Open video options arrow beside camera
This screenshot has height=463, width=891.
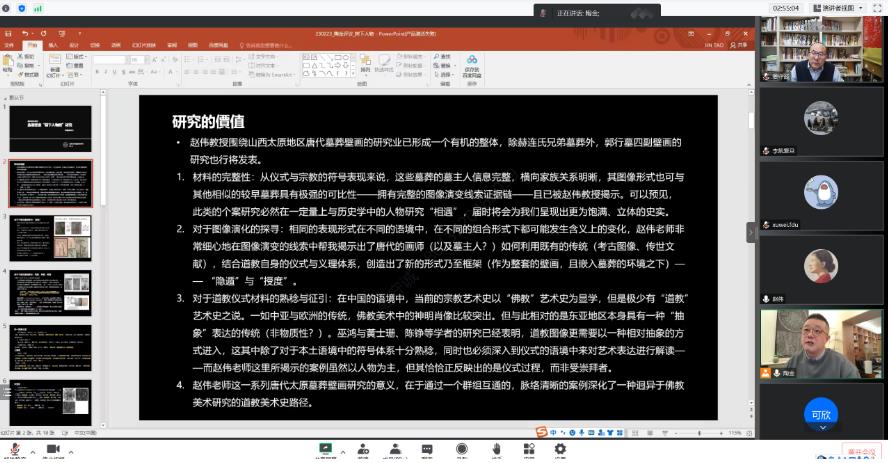pos(70,452)
